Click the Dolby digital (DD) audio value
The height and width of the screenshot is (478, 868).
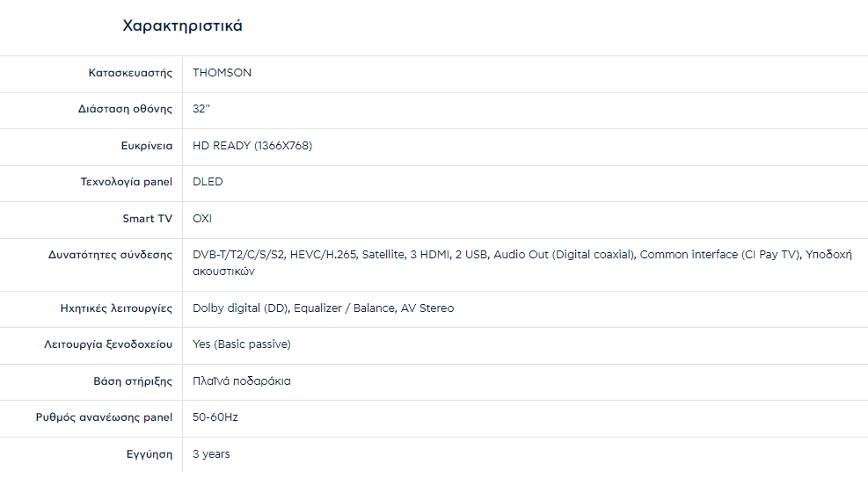(241, 308)
